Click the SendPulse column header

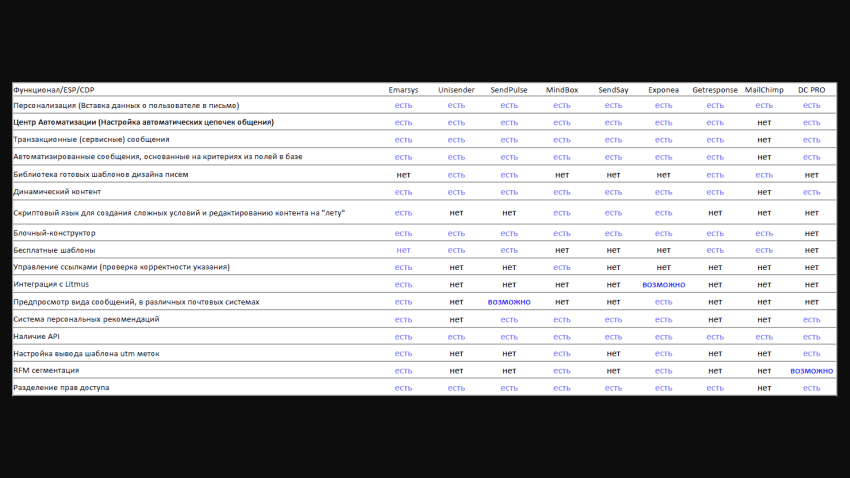coord(509,90)
